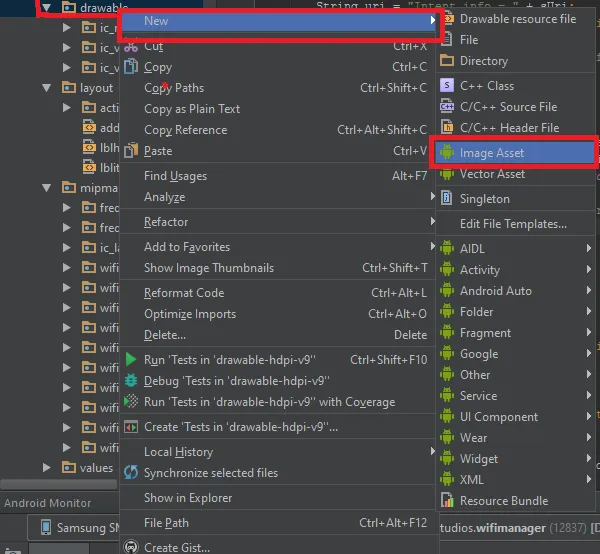Open the Android Auto submenu arrow

point(589,290)
